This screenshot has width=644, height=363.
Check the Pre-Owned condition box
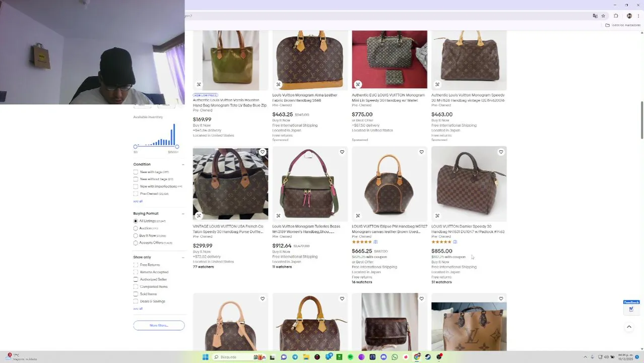pos(136,194)
